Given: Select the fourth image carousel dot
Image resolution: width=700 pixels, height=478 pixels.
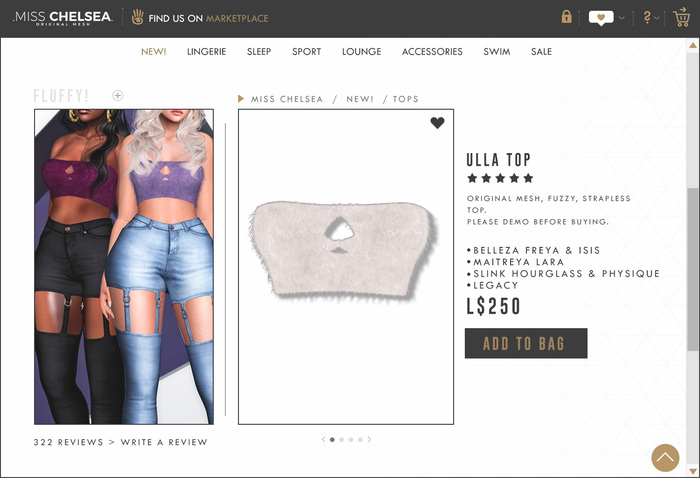Looking at the screenshot, I should (360, 440).
